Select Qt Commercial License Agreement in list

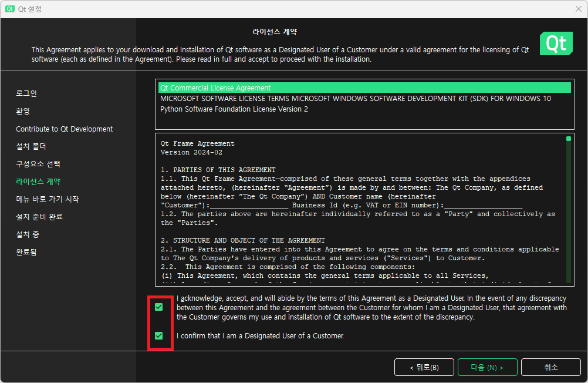tap(364, 88)
